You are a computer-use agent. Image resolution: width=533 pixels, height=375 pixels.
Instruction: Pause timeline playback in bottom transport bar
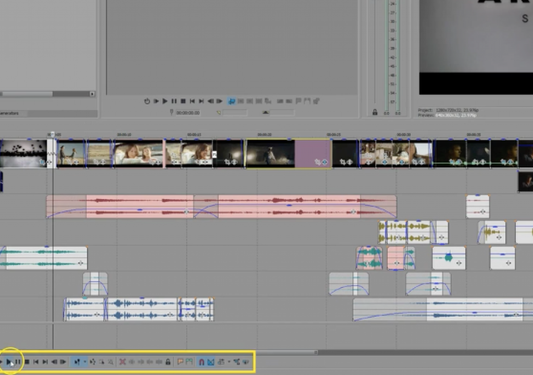pos(18,362)
